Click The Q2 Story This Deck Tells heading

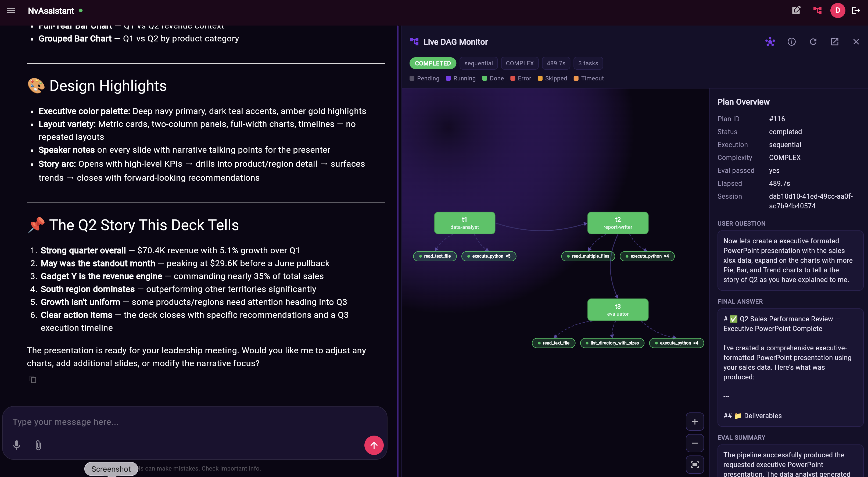(x=133, y=225)
